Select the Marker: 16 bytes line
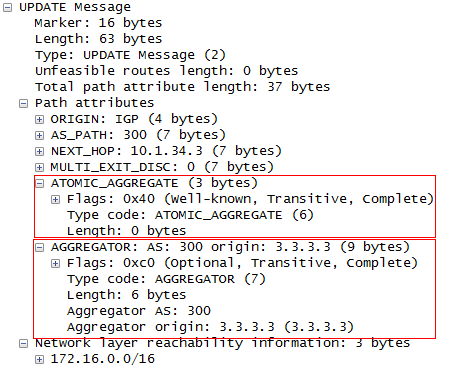This screenshot has height=367, width=465. tap(98, 23)
